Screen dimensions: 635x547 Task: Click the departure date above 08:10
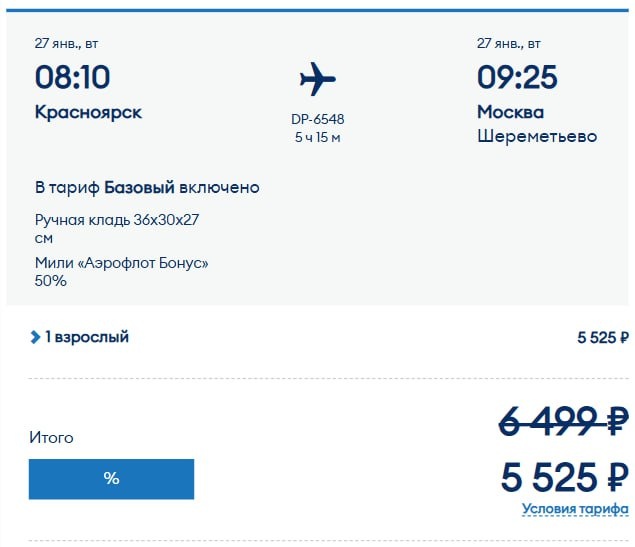click(x=66, y=43)
